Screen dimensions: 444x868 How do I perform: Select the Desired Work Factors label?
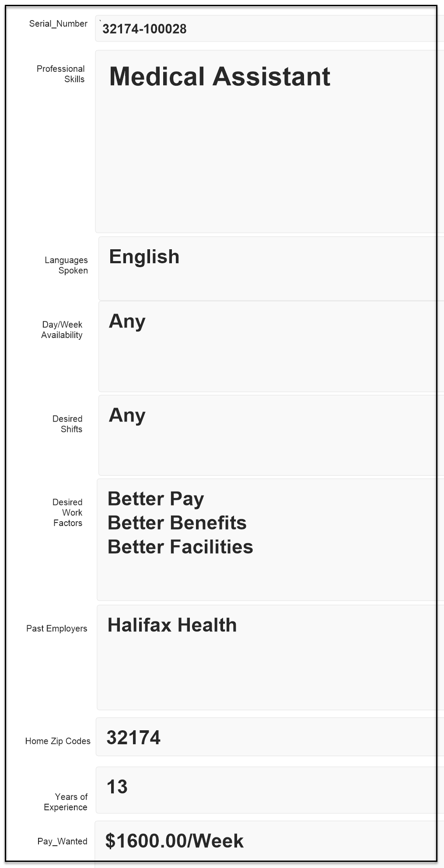point(67,512)
